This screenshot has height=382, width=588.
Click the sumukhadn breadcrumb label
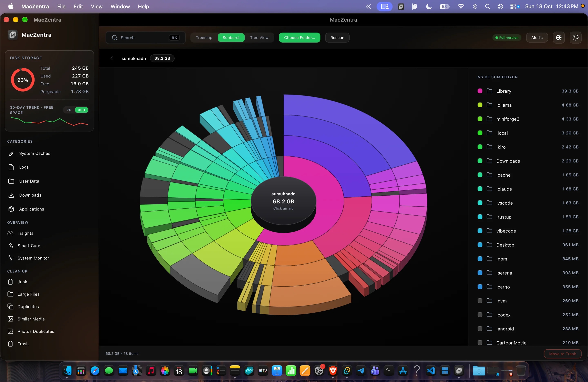134,58
